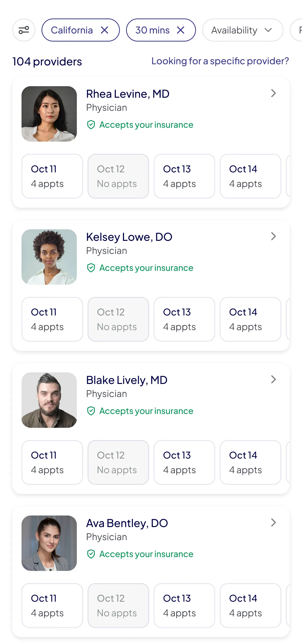Click Blake Lively, MD provider name
This screenshot has width=302, height=644.
pyautogui.click(x=127, y=380)
